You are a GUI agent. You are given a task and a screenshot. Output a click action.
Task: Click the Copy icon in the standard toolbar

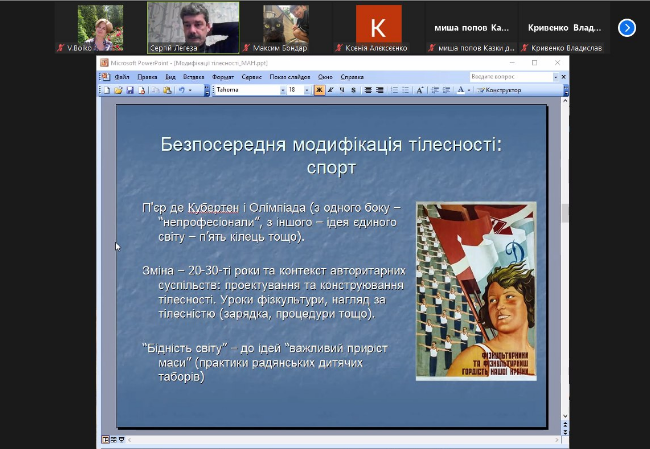pos(155,90)
